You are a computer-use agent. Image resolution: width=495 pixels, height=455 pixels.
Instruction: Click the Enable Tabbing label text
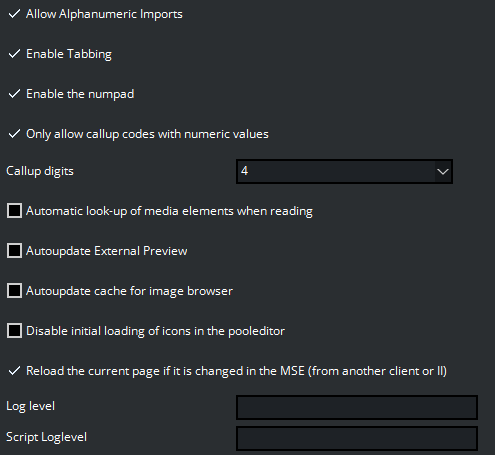click(69, 54)
